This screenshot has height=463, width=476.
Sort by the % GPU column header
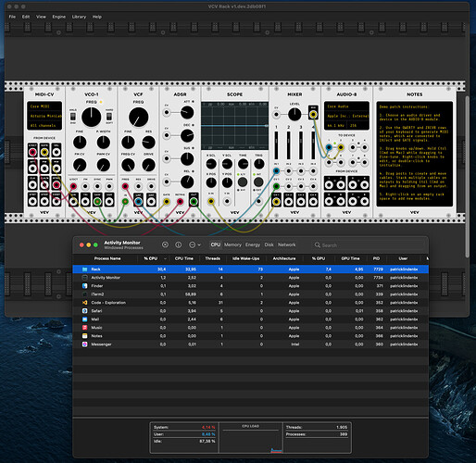(319, 258)
